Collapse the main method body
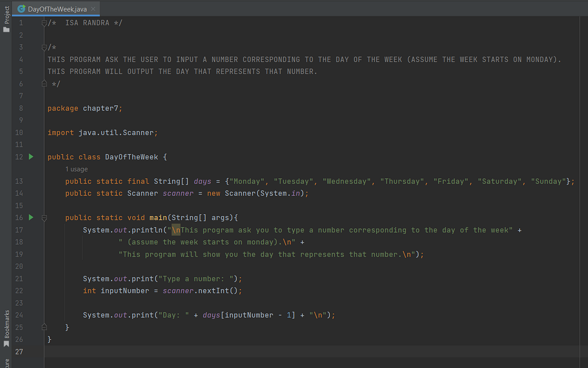The height and width of the screenshot is (368, 588). [44, 217]
